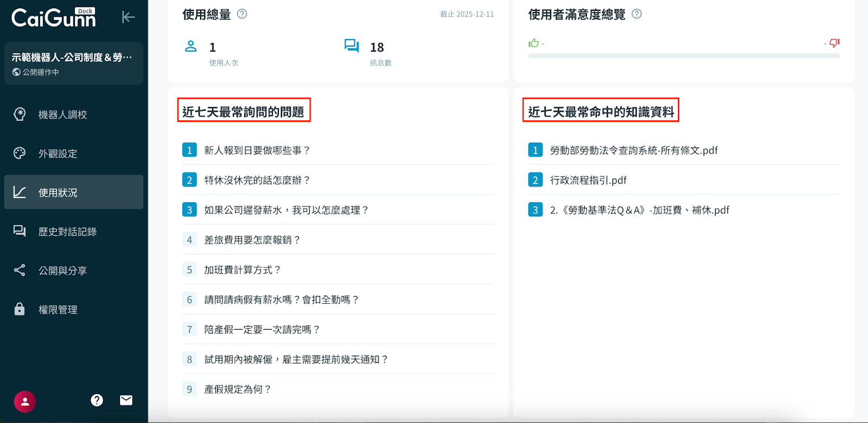Click the mail envelope icon in sidebar

(126, 400)
